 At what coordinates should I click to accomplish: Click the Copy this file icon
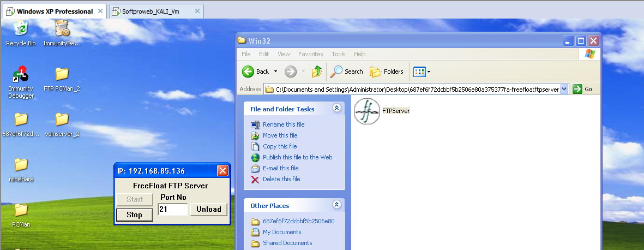(255, 146)
